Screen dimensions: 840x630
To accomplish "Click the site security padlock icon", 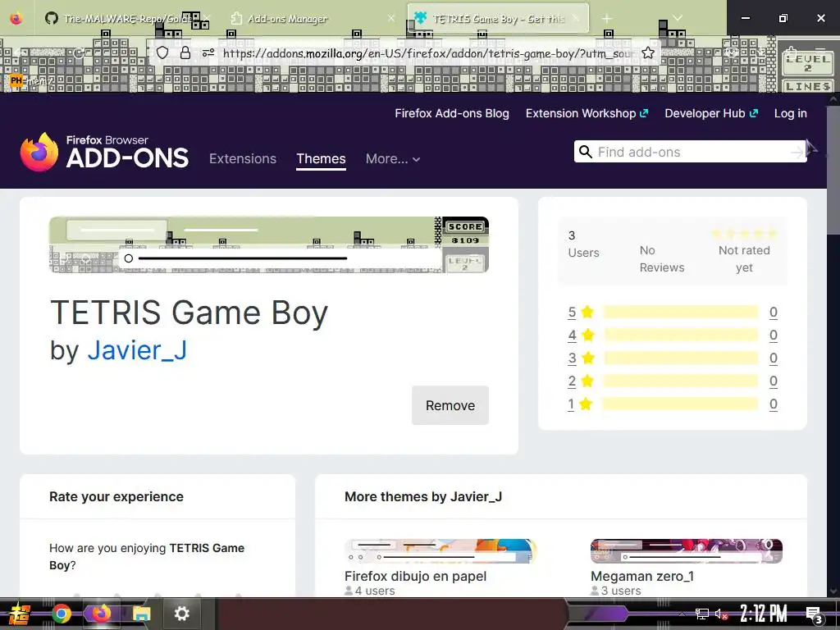I will coord(185,52).
